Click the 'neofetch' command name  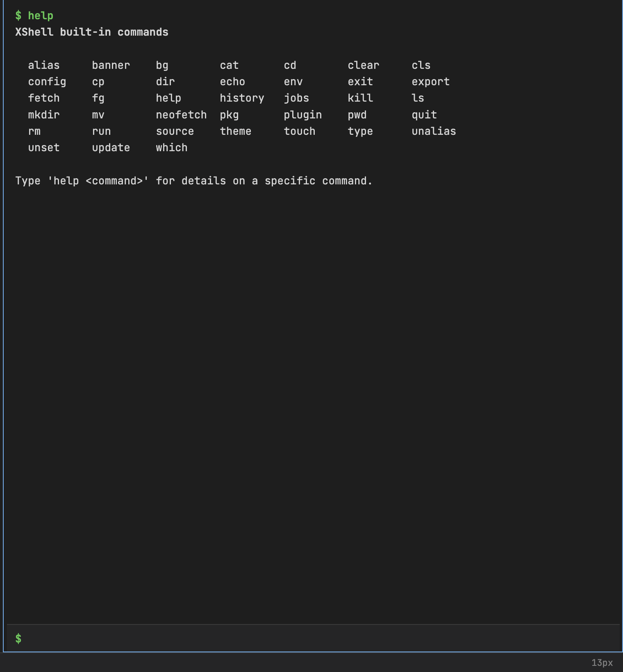181,115
